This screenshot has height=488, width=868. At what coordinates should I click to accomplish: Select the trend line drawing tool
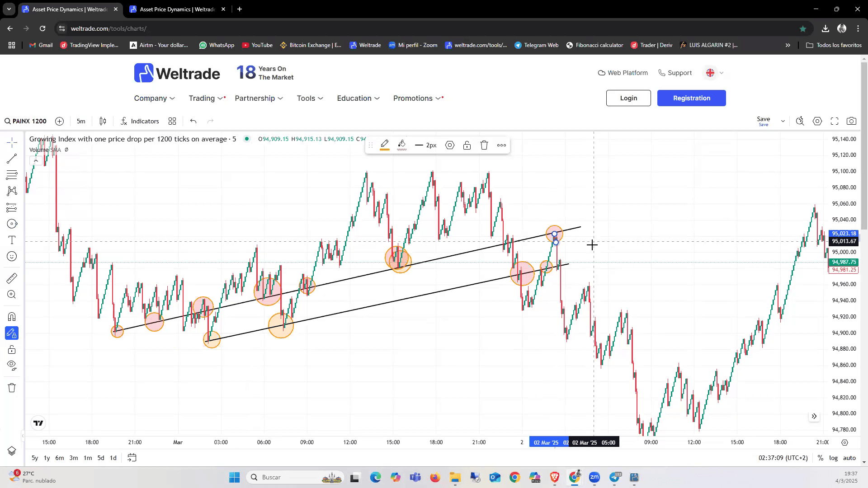tap(12, 159)
